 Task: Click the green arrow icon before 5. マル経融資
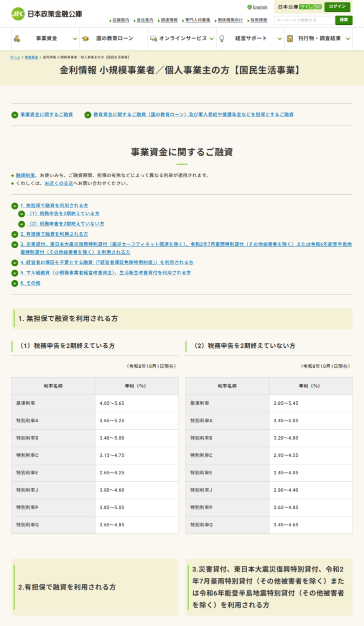[14, 273]
